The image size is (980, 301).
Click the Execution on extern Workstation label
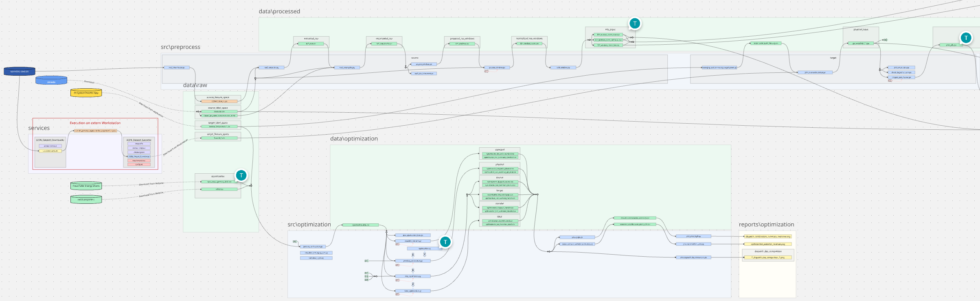(x=95, y=123)
